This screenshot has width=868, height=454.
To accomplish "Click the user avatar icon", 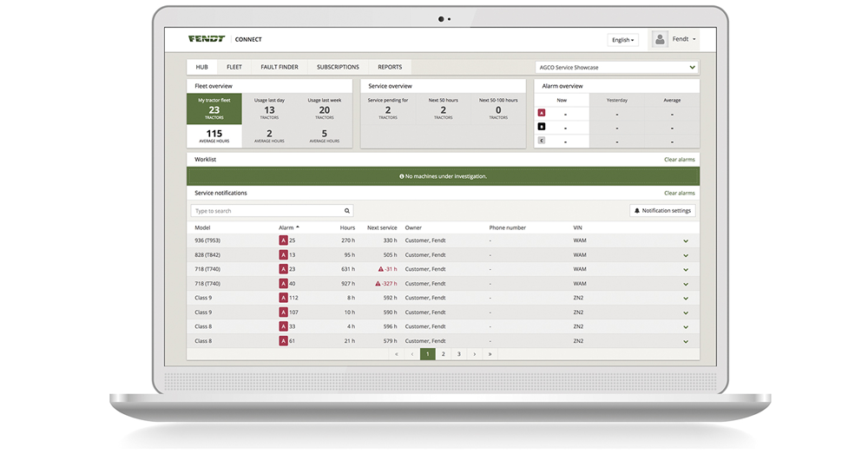I will (660, 40).
